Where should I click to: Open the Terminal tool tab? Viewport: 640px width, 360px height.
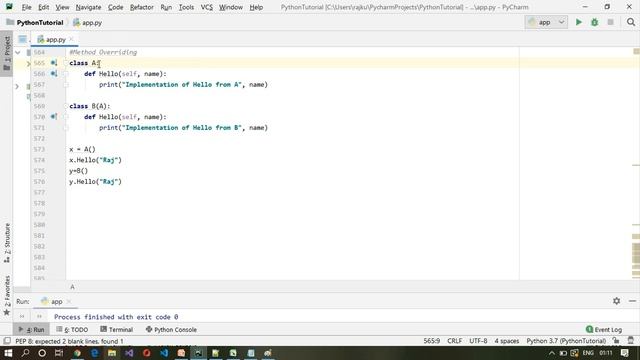[116, 329]
